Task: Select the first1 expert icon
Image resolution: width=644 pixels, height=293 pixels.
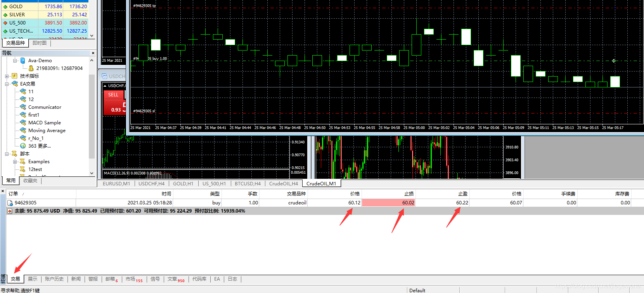Action: pos(23,115)
